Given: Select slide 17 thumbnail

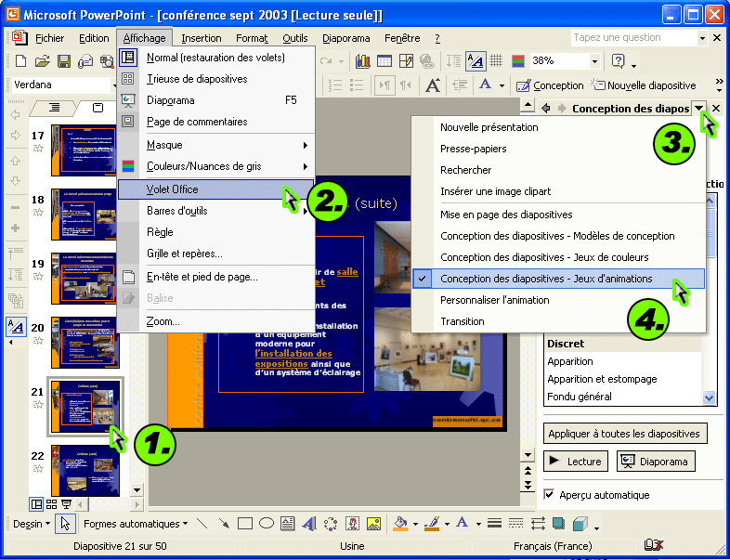Looking at the screenshot, I should [x=83, y=150].
